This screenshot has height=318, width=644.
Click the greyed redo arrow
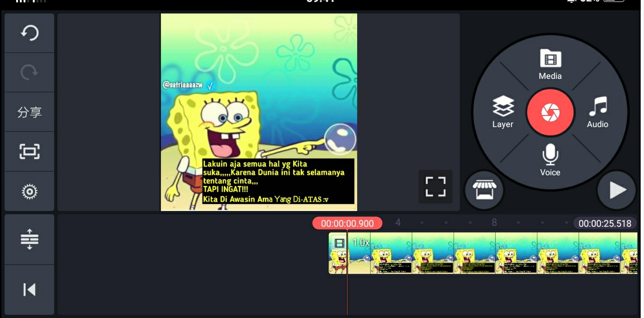point(29,72)
